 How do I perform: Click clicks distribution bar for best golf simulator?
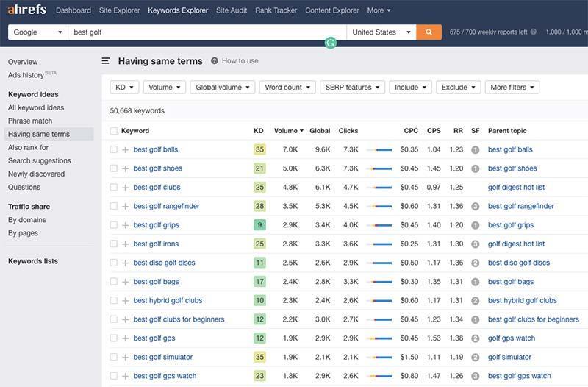point(379,358)
